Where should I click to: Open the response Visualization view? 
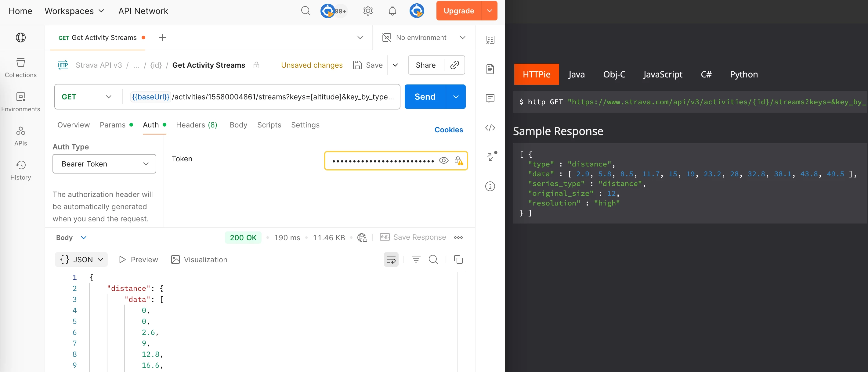click(x=199, y=259)
